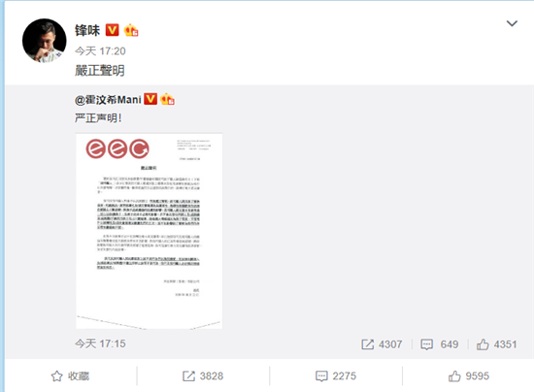
Task: Enlarge the EEG statement document image
Action: tap(149, 231)
